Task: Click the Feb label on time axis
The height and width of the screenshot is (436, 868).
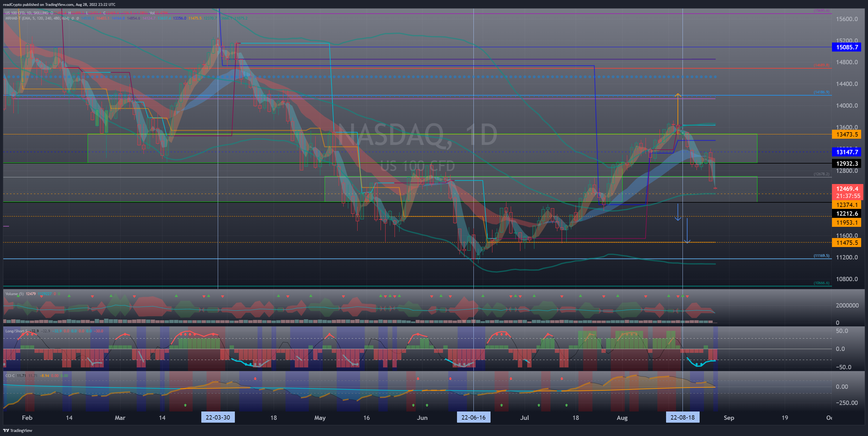Action: click(x=27, y=417)
